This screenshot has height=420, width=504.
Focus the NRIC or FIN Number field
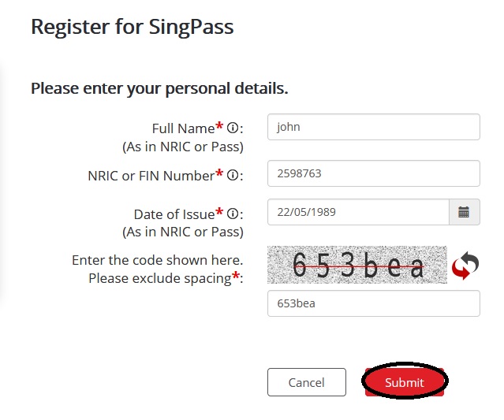(x=374, y=173)
